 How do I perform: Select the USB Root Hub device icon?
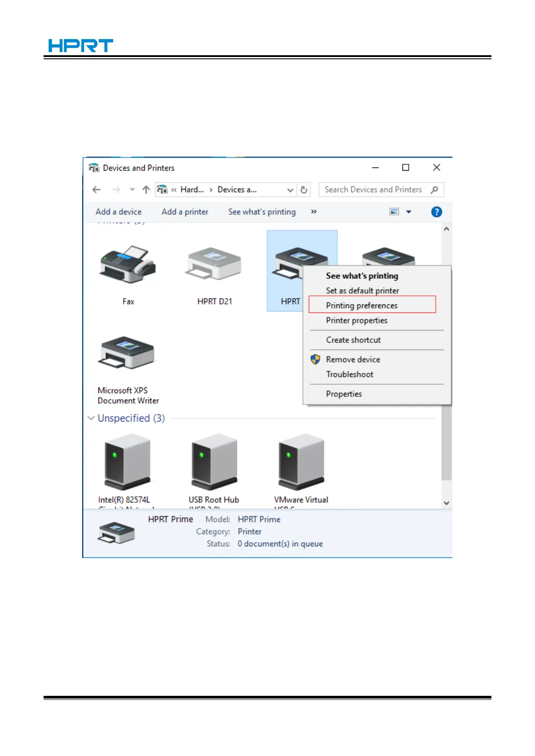point(214,462)
